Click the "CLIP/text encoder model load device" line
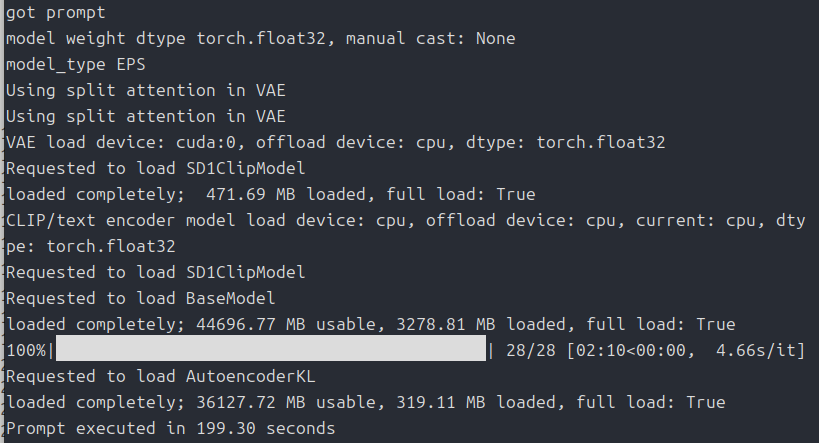The image size is (819, 443). point(400,220)
